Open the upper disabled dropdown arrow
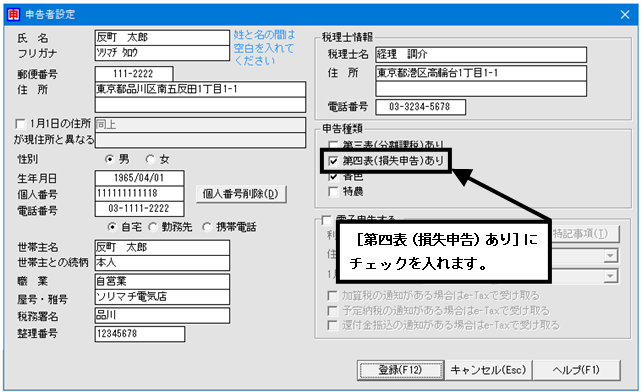Image resolution: width=642 pixels, height=392 pixels. [x=610, y=256]
